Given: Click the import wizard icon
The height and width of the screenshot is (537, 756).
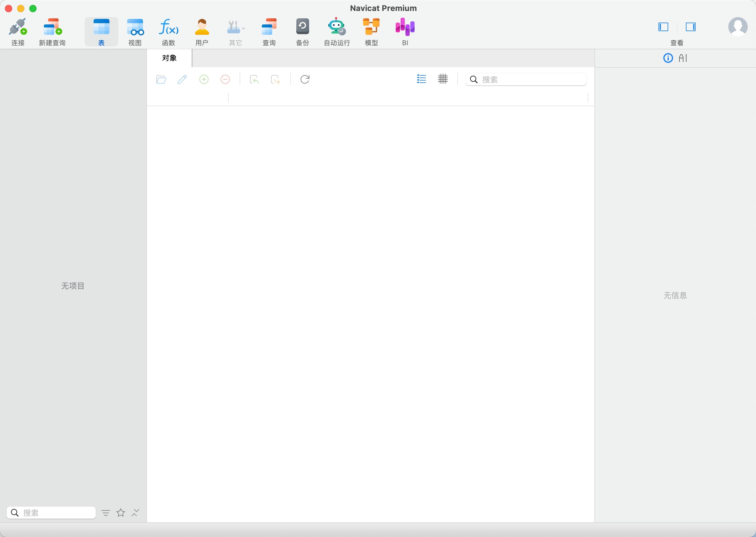Looking at the screenshot, I should (254, 79).
